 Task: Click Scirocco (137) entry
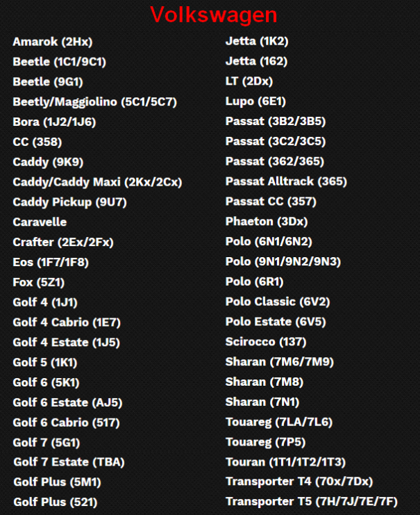click(267, 342)
